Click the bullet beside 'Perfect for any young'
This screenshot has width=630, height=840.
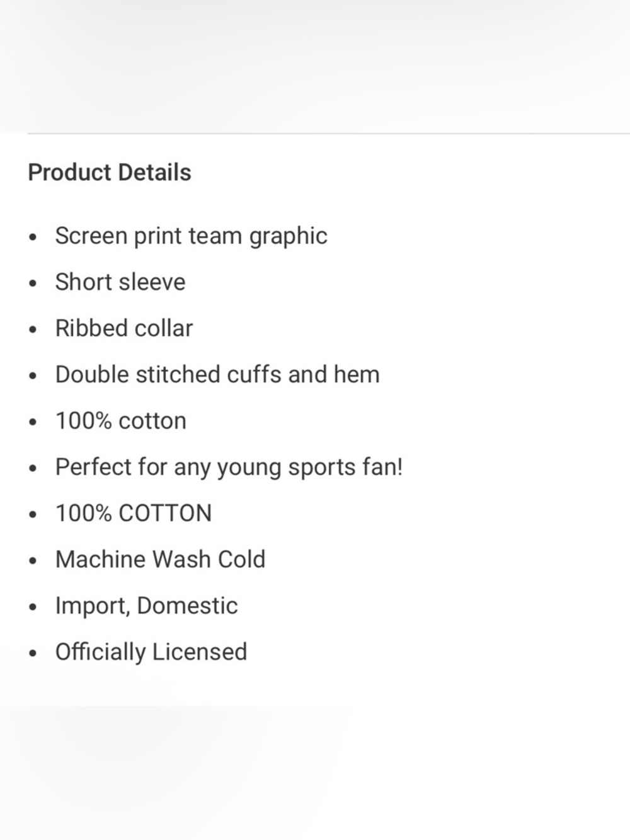click(33, 469)
